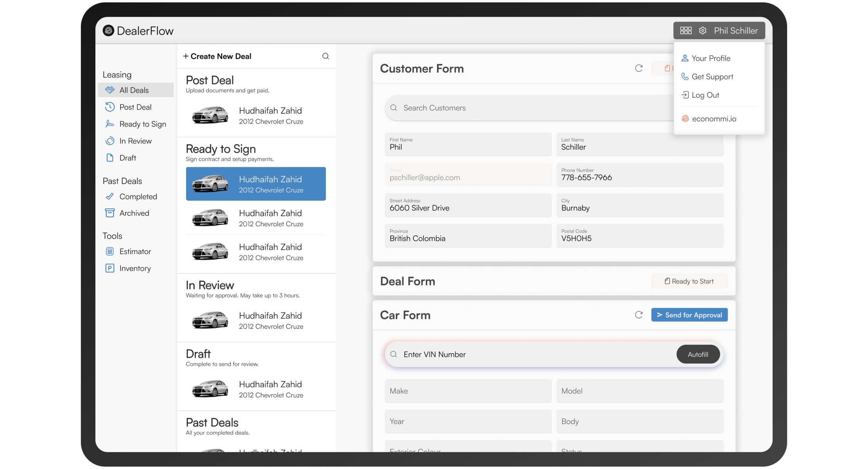Viewport: 868px width, 469px height.
Task: Click the search icon beside Create New Deal
Action: pyautogui.click(x=325, y=56)
